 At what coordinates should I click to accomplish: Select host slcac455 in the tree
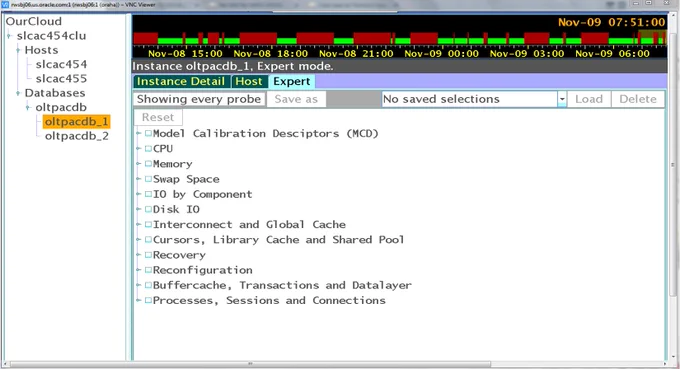pyautogui.click(x=61, y=79)
